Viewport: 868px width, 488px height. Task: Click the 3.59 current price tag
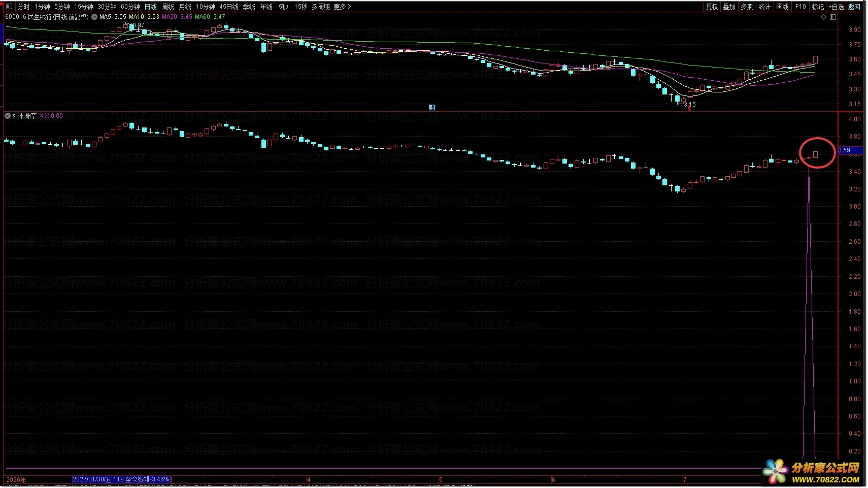tap(850, 150)
